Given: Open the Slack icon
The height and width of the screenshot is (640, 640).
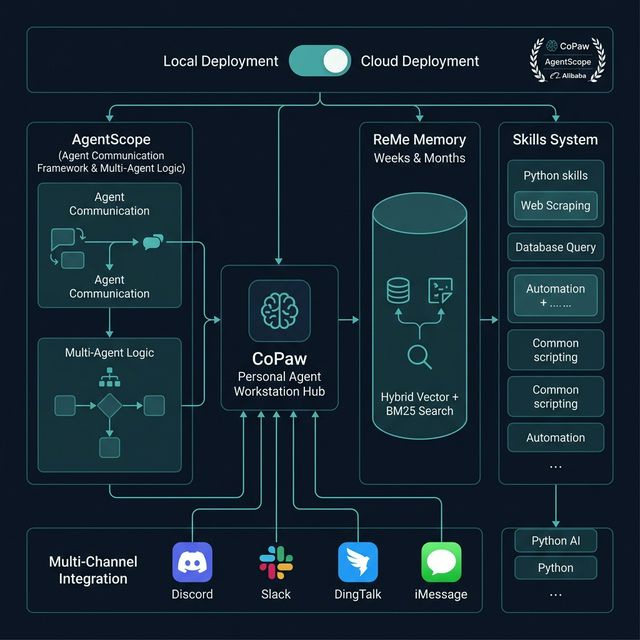Looking at the screenshot, I should click(x=276, y=562).
